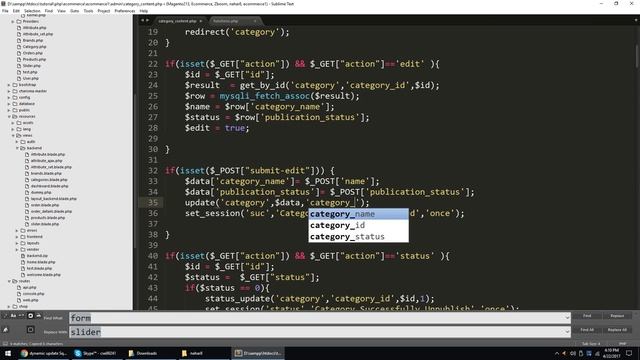
Task: Collapse the views folder
Action: tap(13, 136)
